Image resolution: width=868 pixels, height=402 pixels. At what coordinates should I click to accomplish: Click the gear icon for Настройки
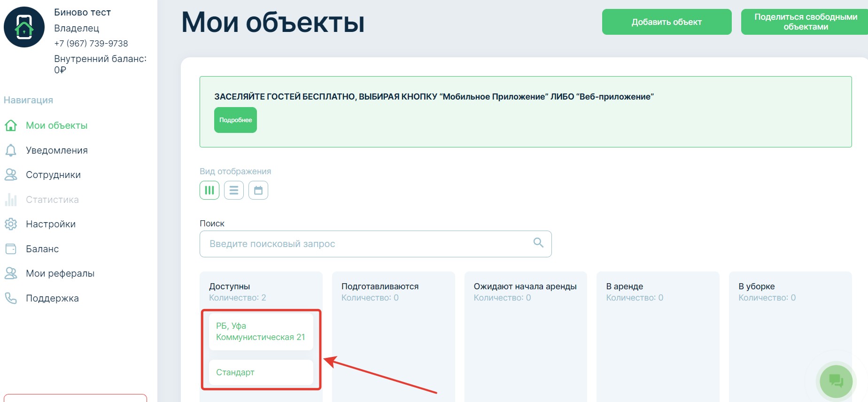click(x=11, y=224)
